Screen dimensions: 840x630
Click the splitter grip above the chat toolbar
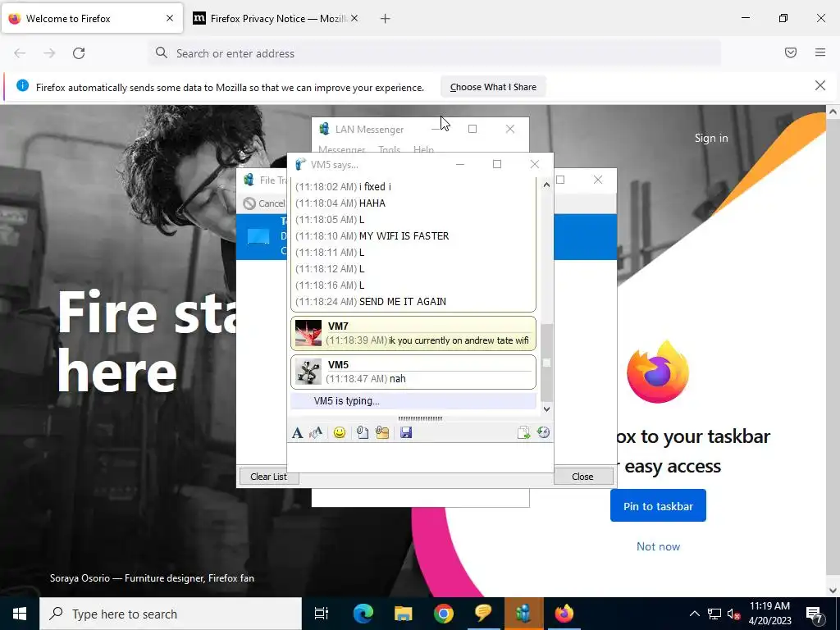420,418
